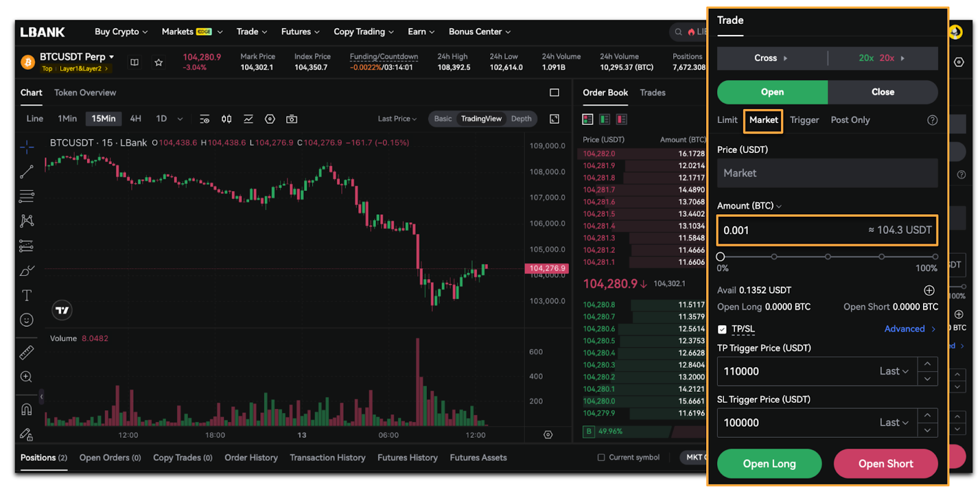Open TP trigger price Last dropdown

[894, 372]
